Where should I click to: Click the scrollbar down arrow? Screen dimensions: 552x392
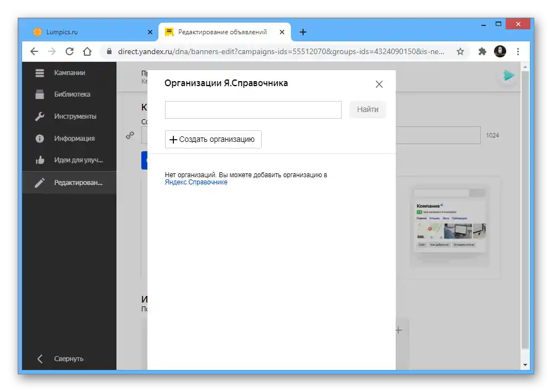pyautogui.click(x=525, y=365)
